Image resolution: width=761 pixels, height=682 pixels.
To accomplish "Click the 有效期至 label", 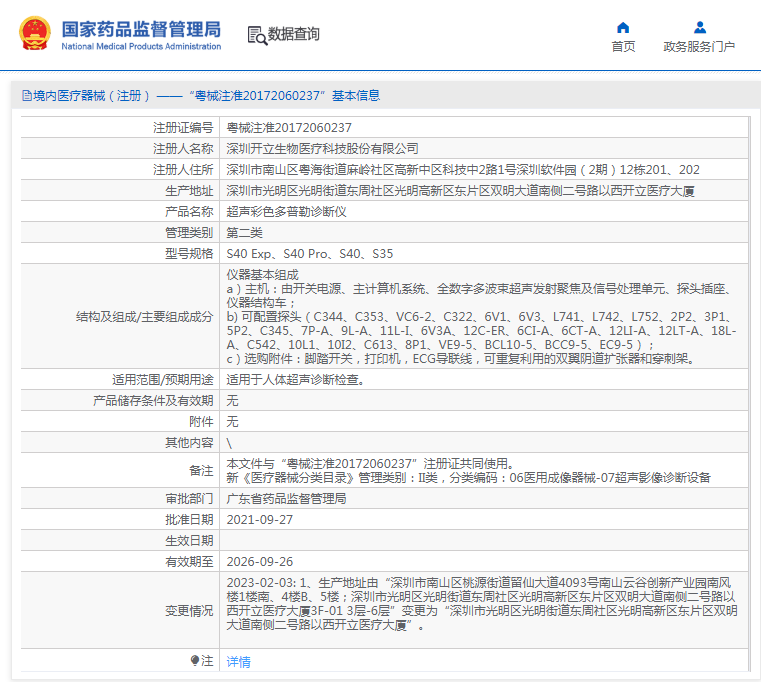I will coord(189,562).
